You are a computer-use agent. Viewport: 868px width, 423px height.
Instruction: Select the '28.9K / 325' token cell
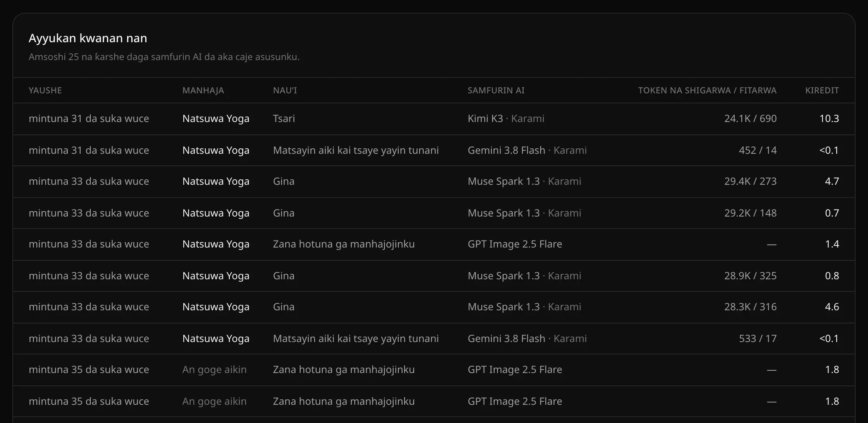coord(750,276)
